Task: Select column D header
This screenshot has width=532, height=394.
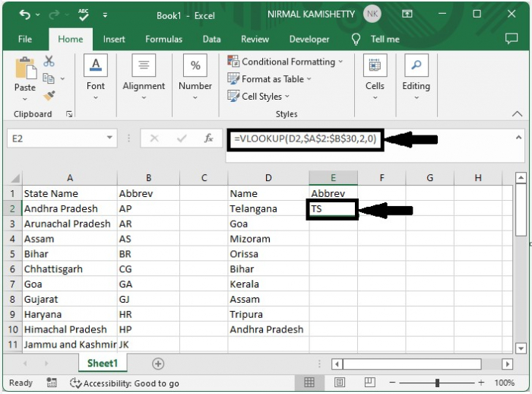Action: [268, 178]
